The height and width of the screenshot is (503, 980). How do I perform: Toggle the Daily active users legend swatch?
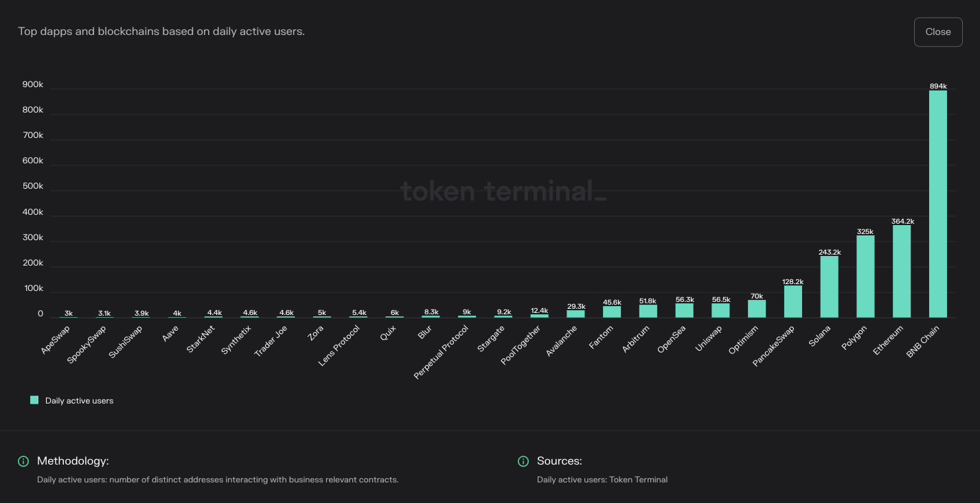coord(34,400)
